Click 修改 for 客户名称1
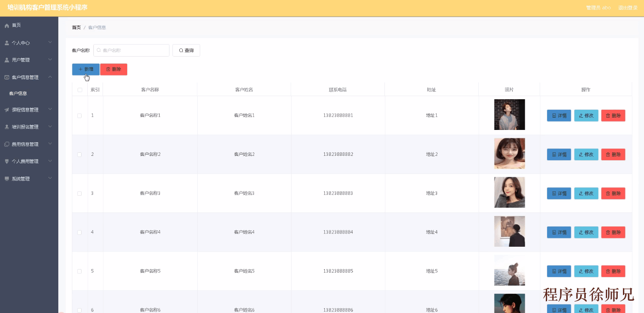 (586, 115)
